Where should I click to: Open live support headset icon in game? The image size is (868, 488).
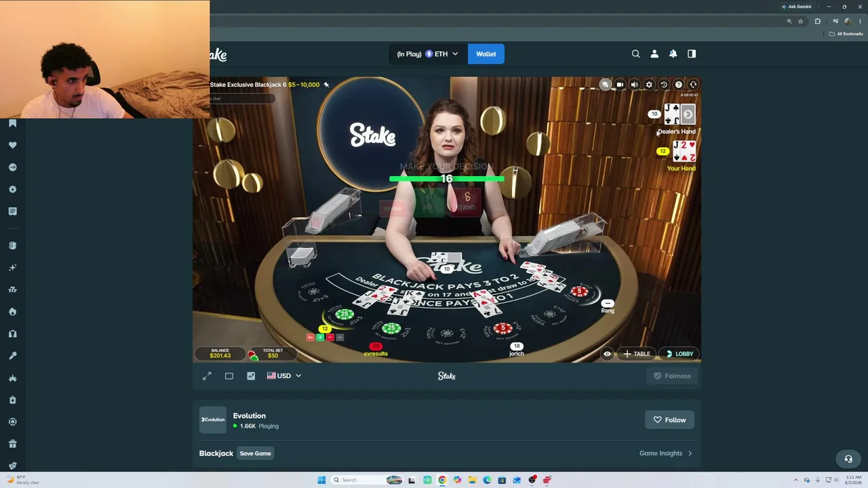693,85
